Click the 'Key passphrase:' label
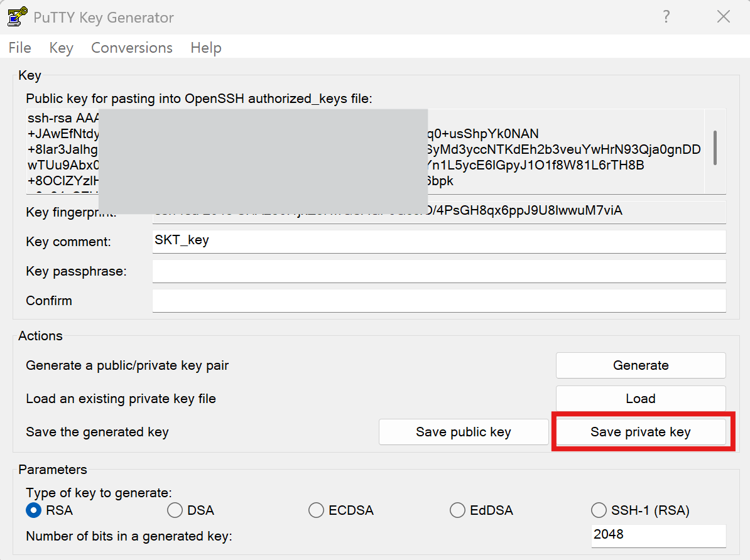 point(76,271)
